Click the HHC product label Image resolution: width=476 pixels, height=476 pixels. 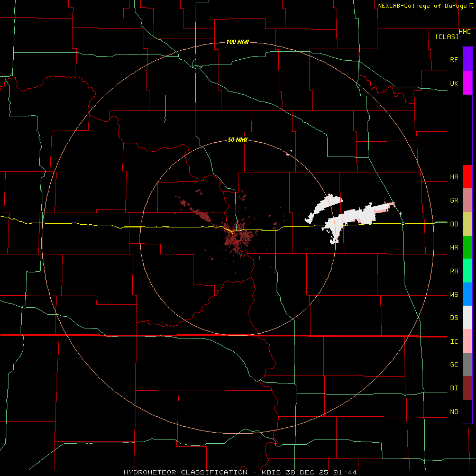click(x=465, y=32)
